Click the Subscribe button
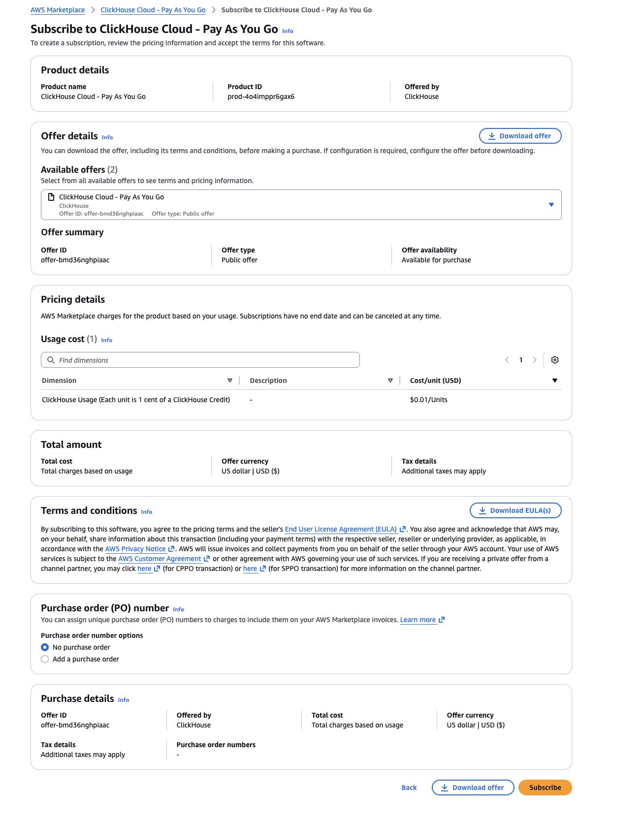 [x=545, y=787]
